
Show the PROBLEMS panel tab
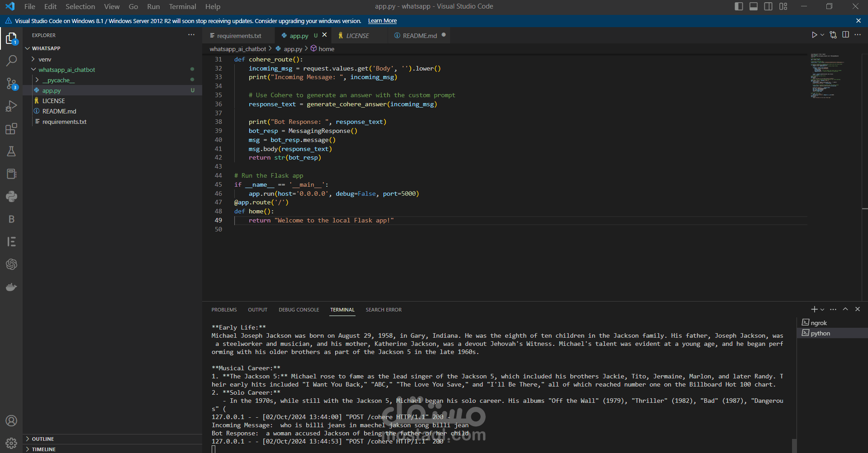224,310
